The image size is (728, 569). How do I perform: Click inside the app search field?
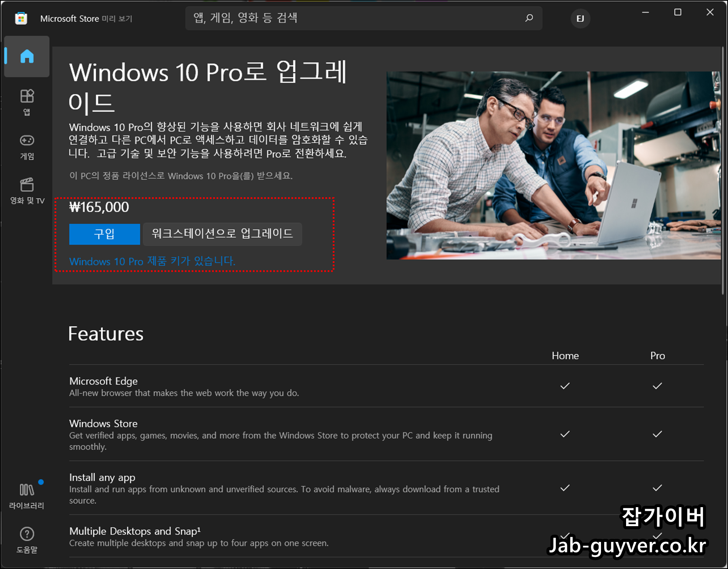point(344,18)
